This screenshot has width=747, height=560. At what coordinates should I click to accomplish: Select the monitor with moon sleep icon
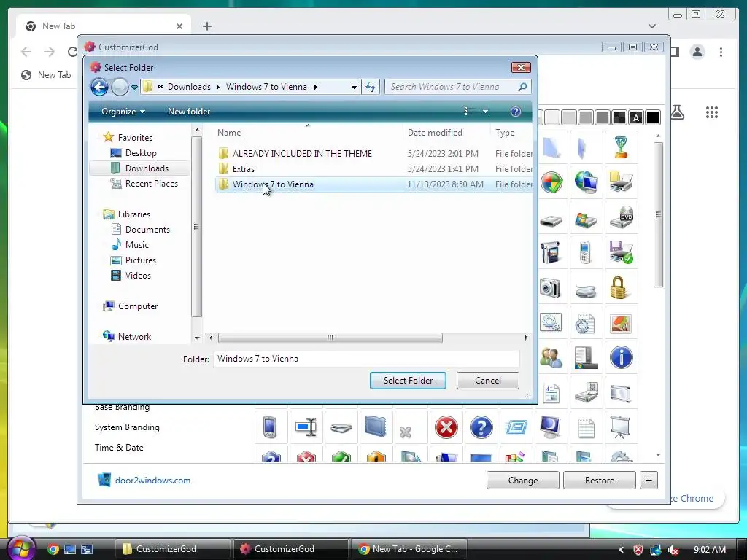point(551,427)
